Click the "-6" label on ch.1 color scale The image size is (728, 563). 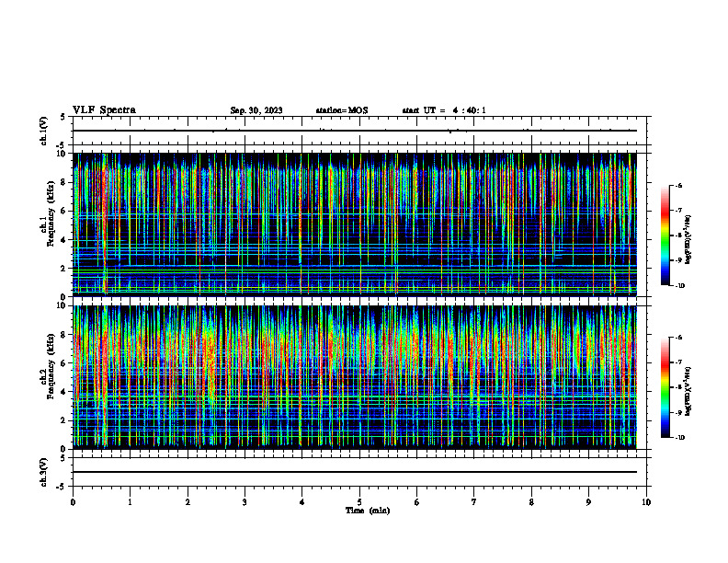(678, 186)
